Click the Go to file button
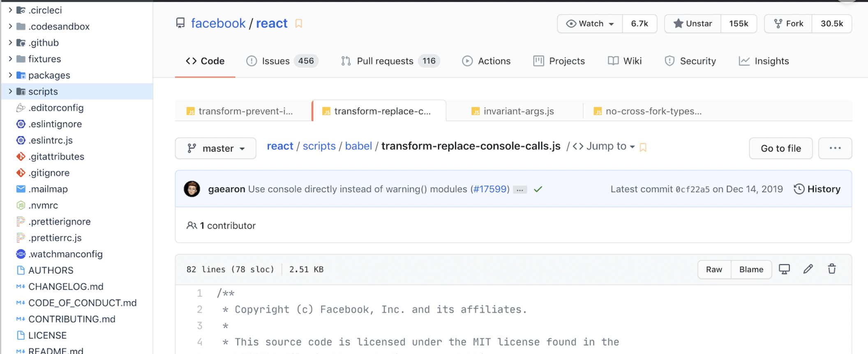Screen dimensions: 868x354 781,148
